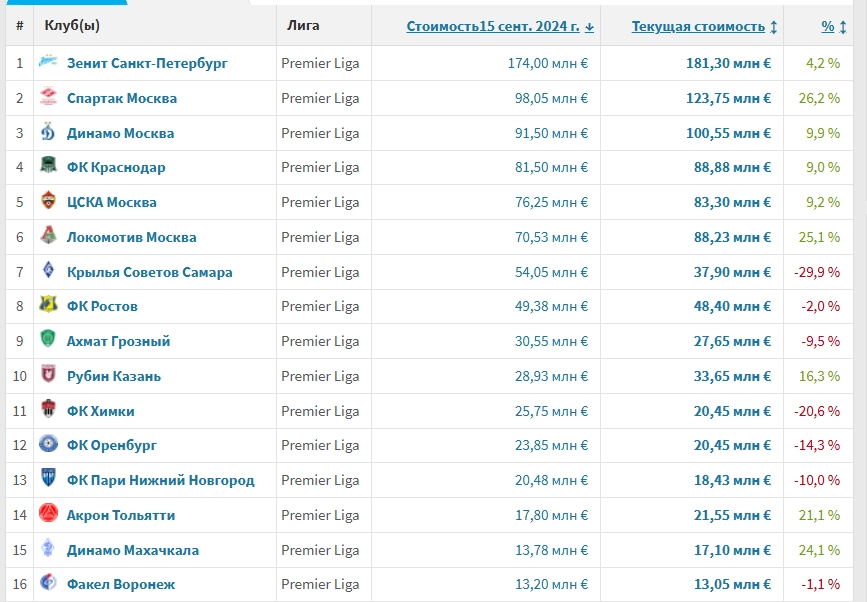Viewport: 867px width, 602px height.
Task: Click Spartak's 98,05 млн € September value
Action: coord(552,98)
